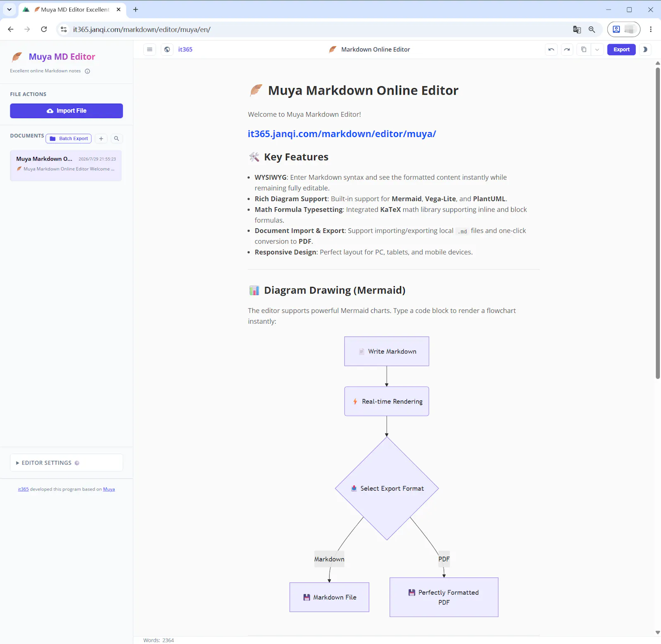Close the Muya MD Editor tab
This screenshot has height=644, width=661.
pyautogui.click(x=119, y=9)
